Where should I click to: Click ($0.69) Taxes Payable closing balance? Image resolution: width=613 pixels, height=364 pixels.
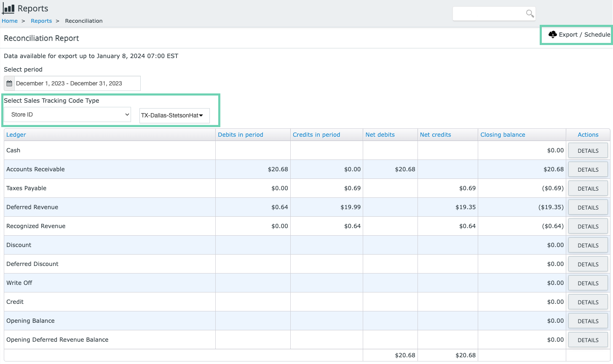[553, 188]
